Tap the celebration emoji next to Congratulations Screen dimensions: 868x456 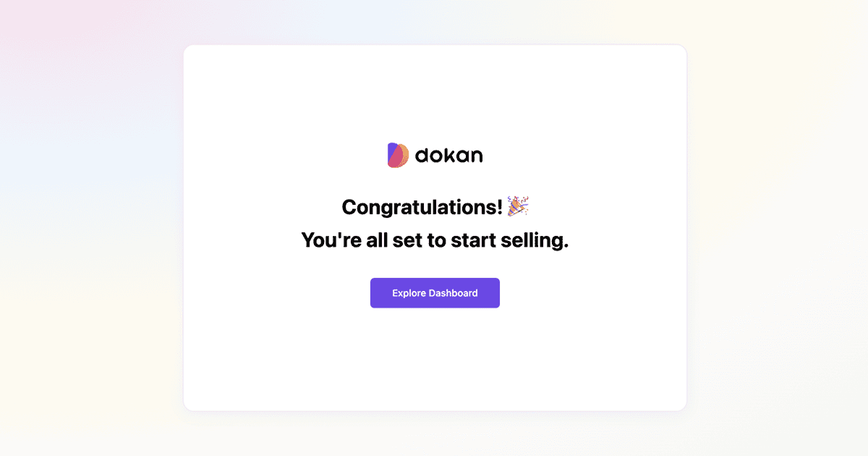tap(518, 206)
